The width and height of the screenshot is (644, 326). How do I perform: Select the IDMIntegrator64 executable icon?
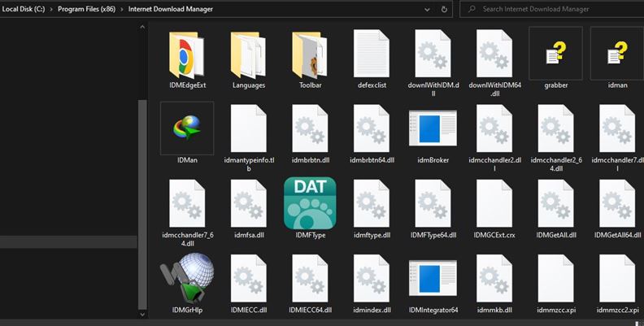433,278
